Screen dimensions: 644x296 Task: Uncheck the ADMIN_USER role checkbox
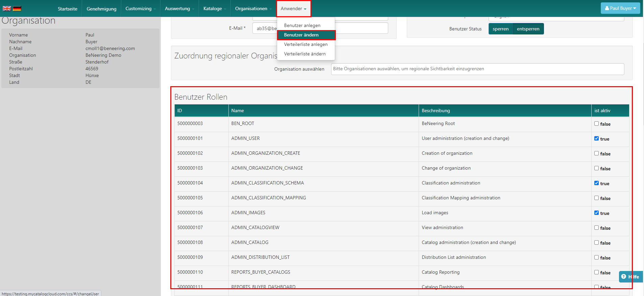point(596,139)
